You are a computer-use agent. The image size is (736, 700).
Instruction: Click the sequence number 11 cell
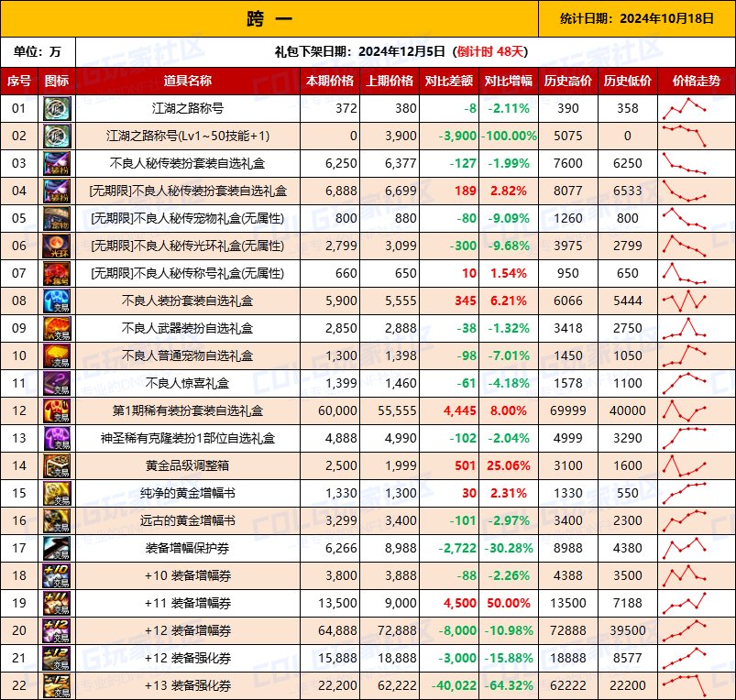pos(19,383)
